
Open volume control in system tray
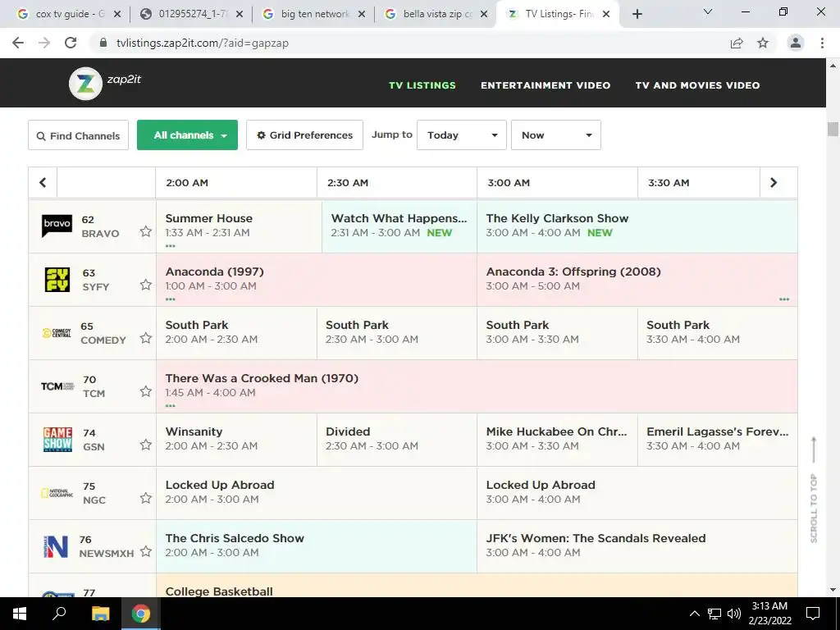coord(734,614)
